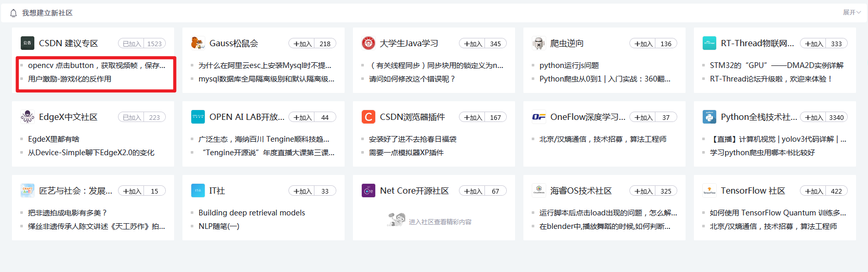Open post STM32的 GPU DMA2D实例详解

(777, 65)
